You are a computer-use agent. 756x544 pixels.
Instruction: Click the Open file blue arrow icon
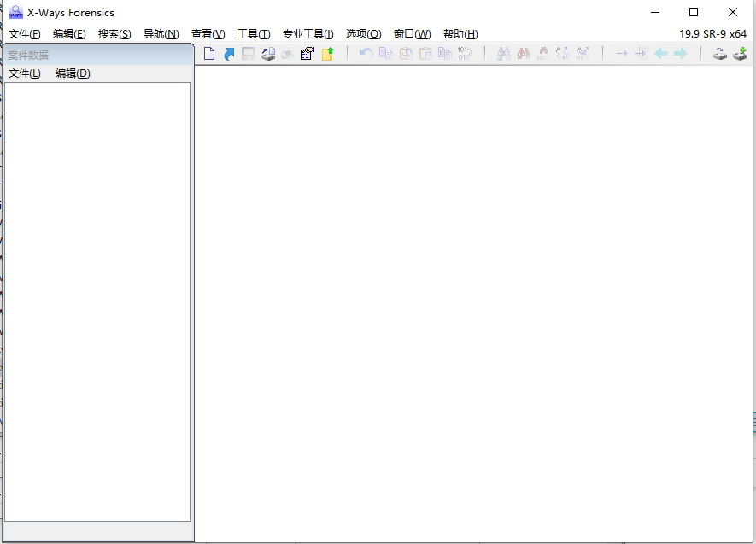pyautogui.click(x=229, y=54)
